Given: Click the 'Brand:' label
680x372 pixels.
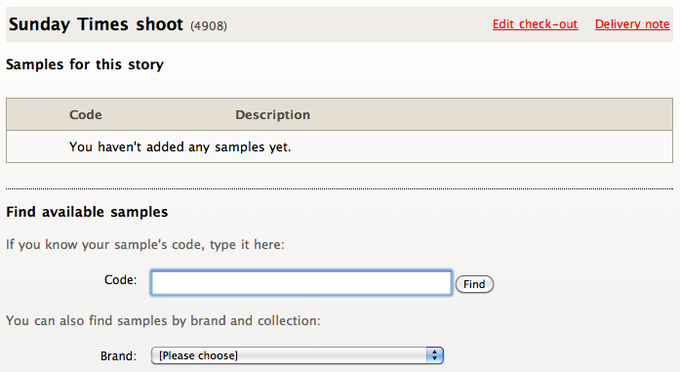Looking at the screenshot, I should coord(118,356).
